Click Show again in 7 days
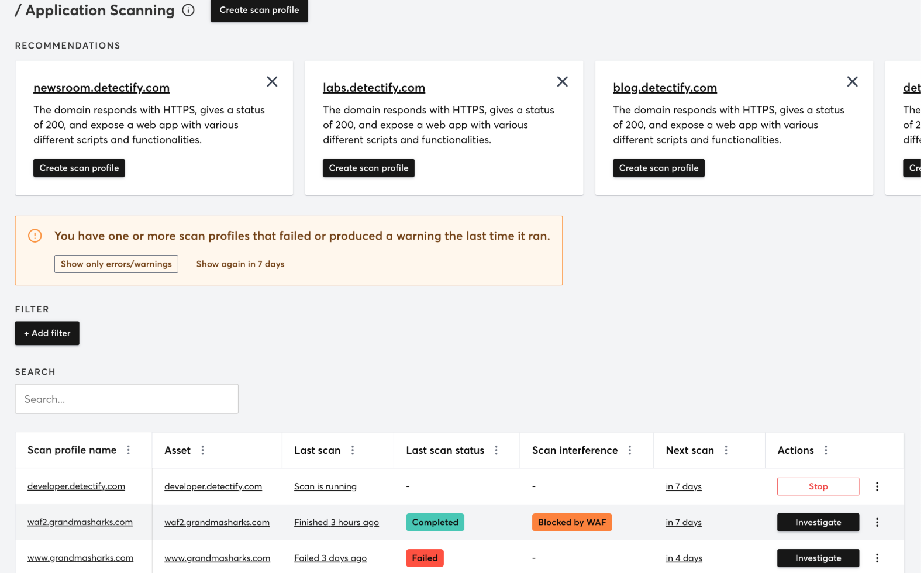The height and width of the screenshot is (573, 924). [x=240, y=264]
